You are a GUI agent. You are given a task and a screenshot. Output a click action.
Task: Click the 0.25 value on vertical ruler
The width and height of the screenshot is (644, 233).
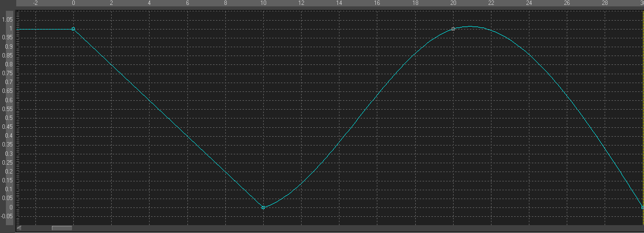click(x=7, y=163)
